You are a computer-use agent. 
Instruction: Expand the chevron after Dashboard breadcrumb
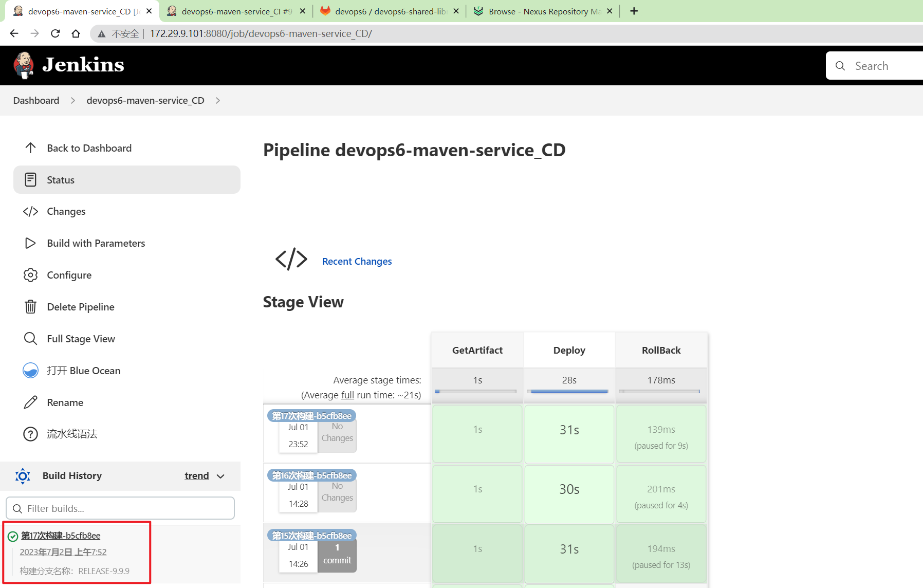pos(73,101)
